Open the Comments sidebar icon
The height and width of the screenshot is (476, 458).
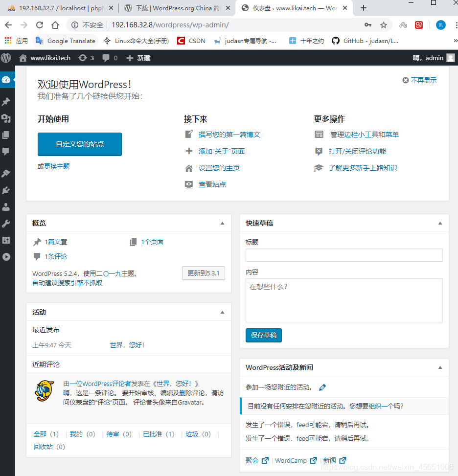6,151
